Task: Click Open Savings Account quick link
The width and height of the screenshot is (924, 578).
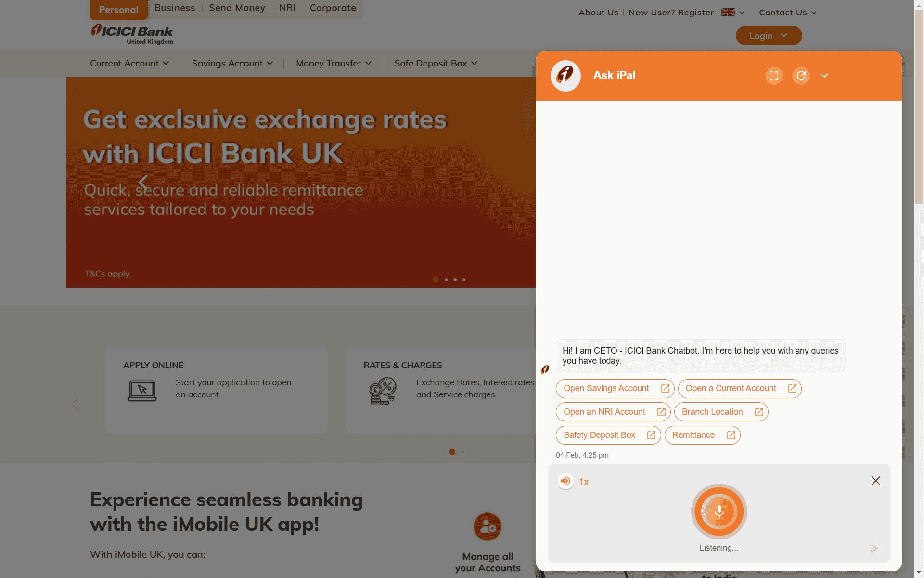Action: (614, 388)
